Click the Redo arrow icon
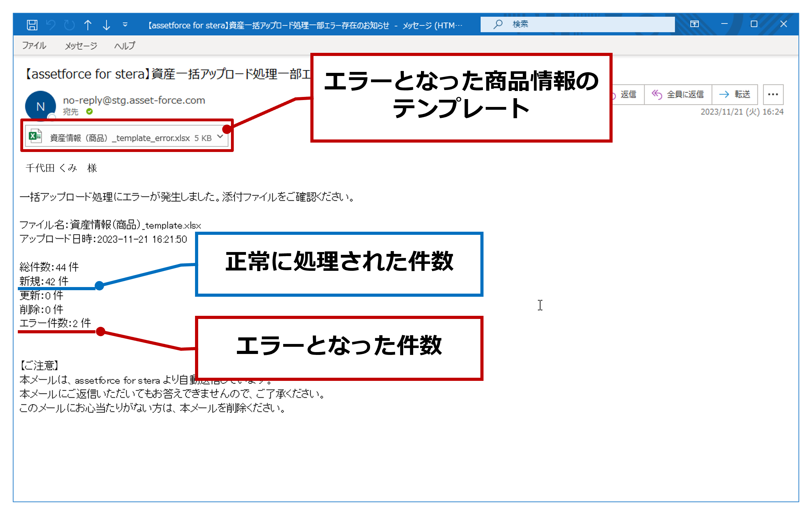The height and width of the screenshot is (515, 812). [69, 25]
